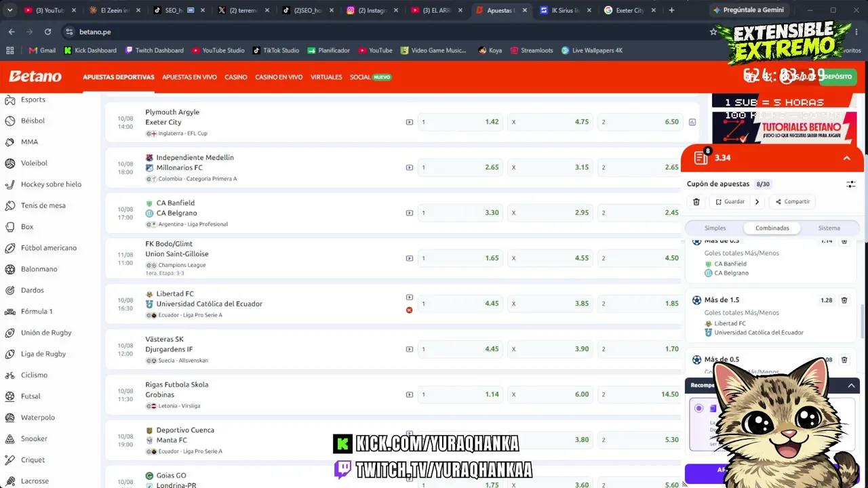Screen dimensions: 868x488
Task: Click the Waterpolo sport icon
Action: [9, 418]
